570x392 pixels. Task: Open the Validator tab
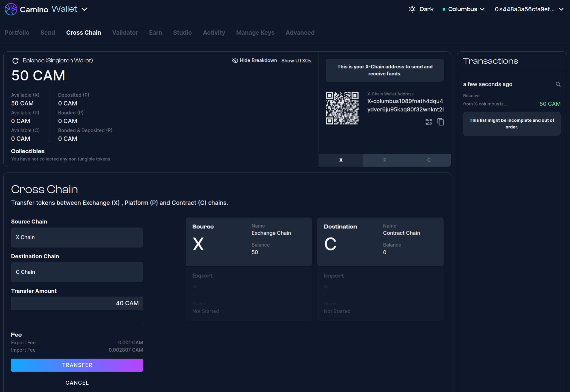click(125, 33)
